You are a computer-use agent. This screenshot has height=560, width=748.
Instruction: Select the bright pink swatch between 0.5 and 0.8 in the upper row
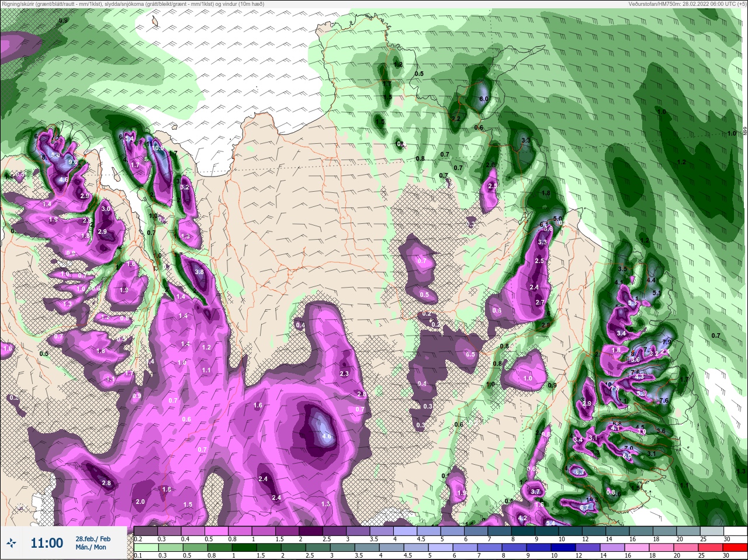216,531
